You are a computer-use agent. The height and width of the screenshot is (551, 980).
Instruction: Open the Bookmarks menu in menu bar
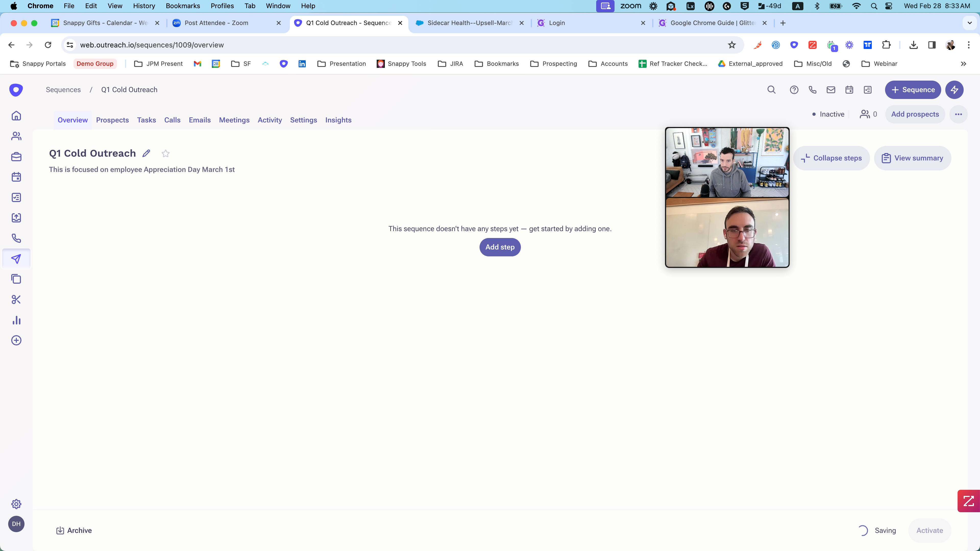183,6
